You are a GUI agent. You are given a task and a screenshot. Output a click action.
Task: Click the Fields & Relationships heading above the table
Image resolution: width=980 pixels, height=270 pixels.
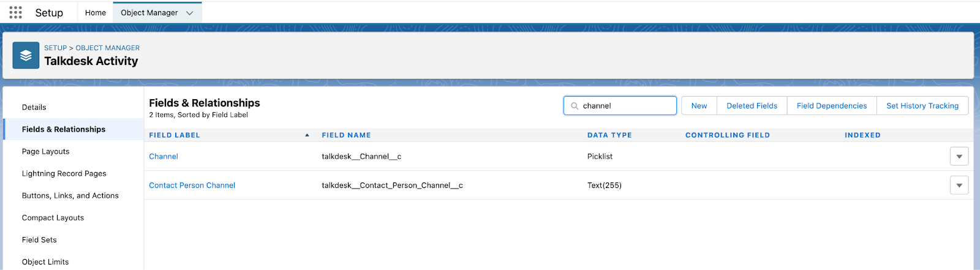pyautogui.click(x=205, y=103)
